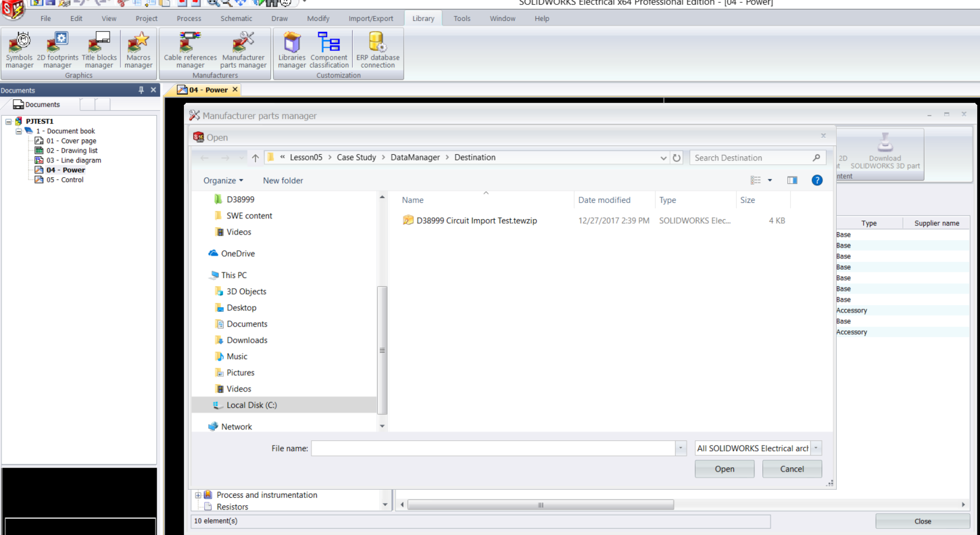This screenshot has width=980, height=535.
Task: Collapse the PJTEST1 project node
Action: point(8,121)
